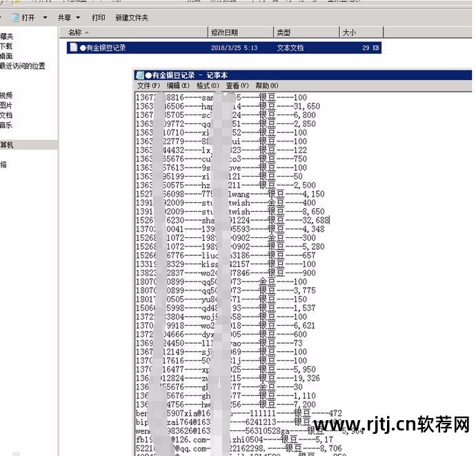The image size is (476, 456).
Task: Select 音乐 library in sidebar
Action: [x=6, y=125]
